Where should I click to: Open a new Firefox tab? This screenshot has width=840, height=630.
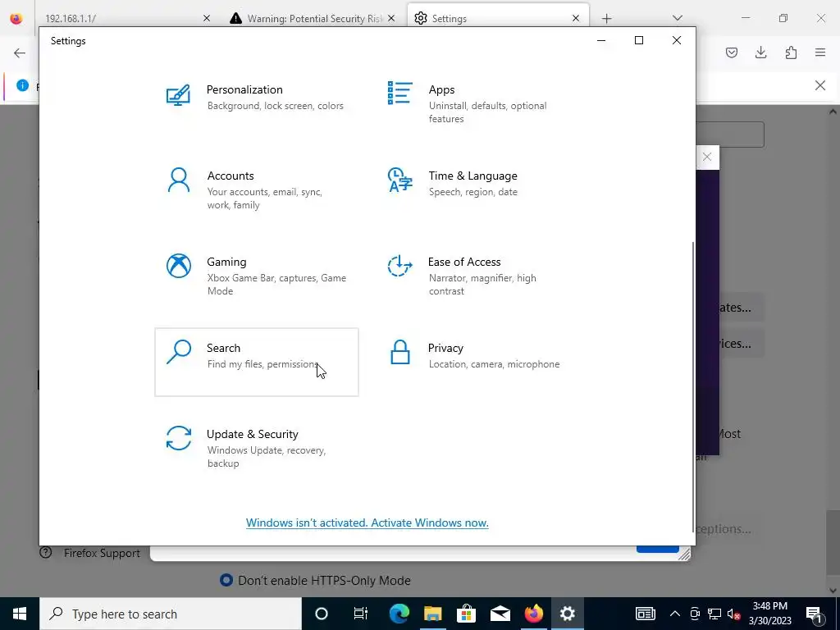tap(606, 19)
